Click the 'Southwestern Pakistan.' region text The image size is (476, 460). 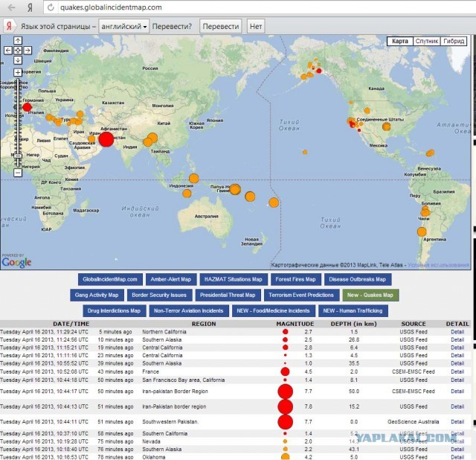(170, 422)
